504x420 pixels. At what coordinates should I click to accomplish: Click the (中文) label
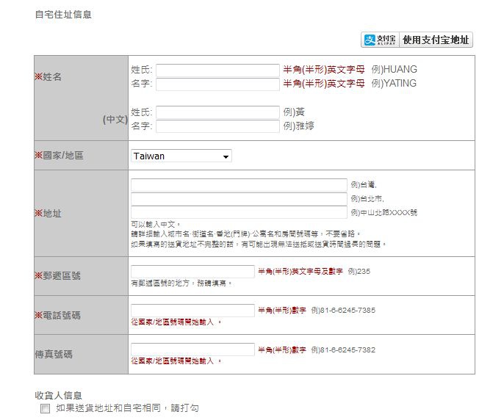115,120
